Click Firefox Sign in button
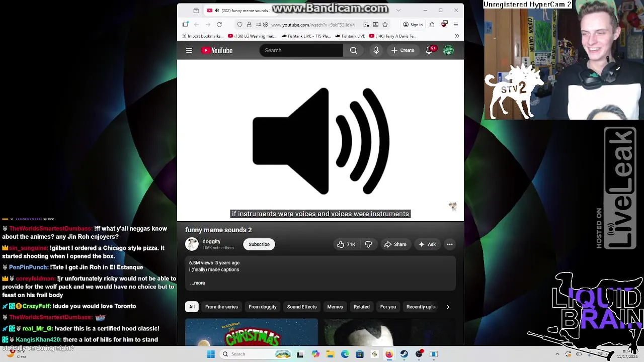 (413, 25)
